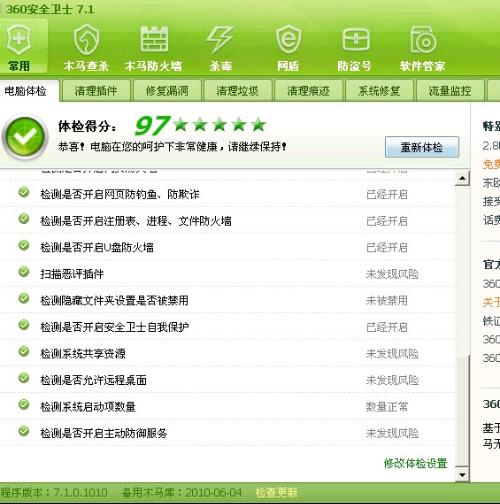Click check icon for U盘防火墙 row

[24, 246]
